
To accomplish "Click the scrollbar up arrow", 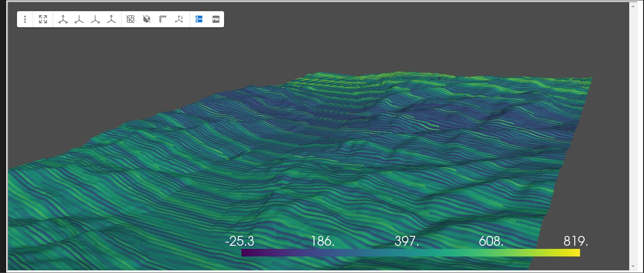I will tap(633, 6).
